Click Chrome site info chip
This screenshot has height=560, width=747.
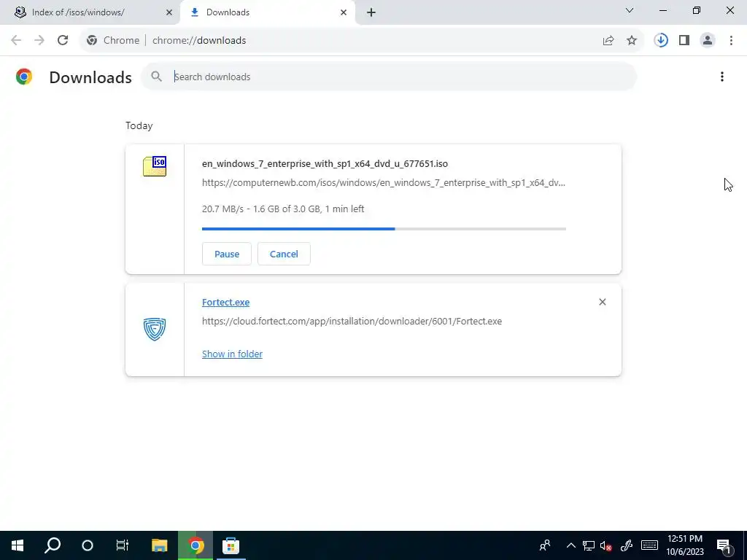pos(113,41)
